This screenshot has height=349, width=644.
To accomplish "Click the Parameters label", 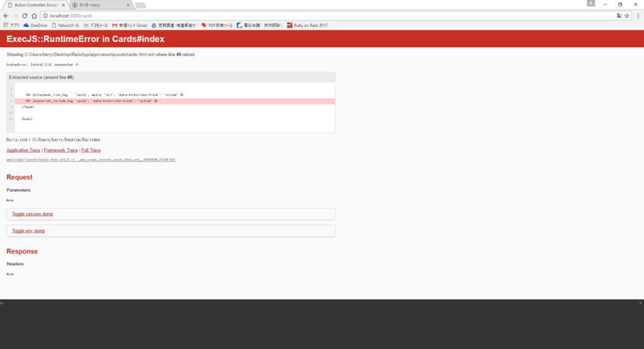I will tap(18, 190).
